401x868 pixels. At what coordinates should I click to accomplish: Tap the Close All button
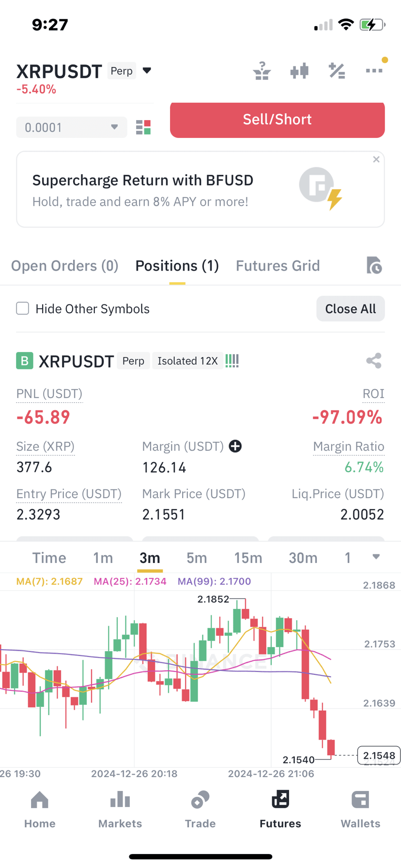tap(351, 309)
